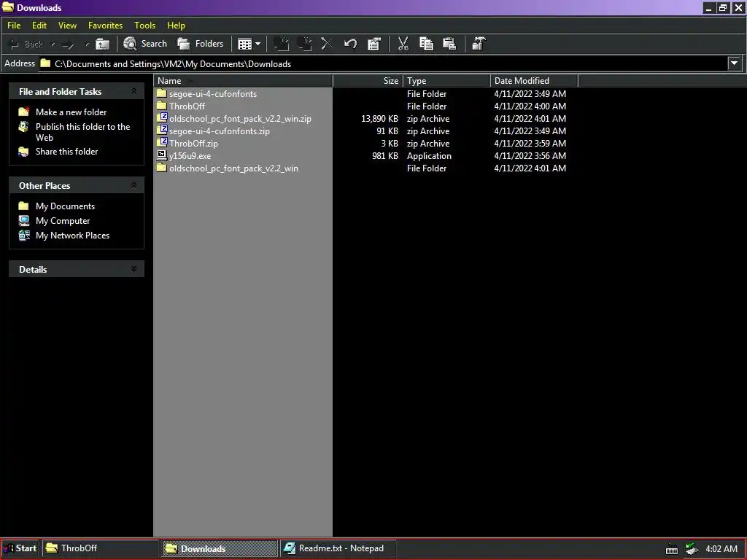The width and height of the screenshot is (747, 560).
Task: Open the Search pane
Action: click(145, 44)
